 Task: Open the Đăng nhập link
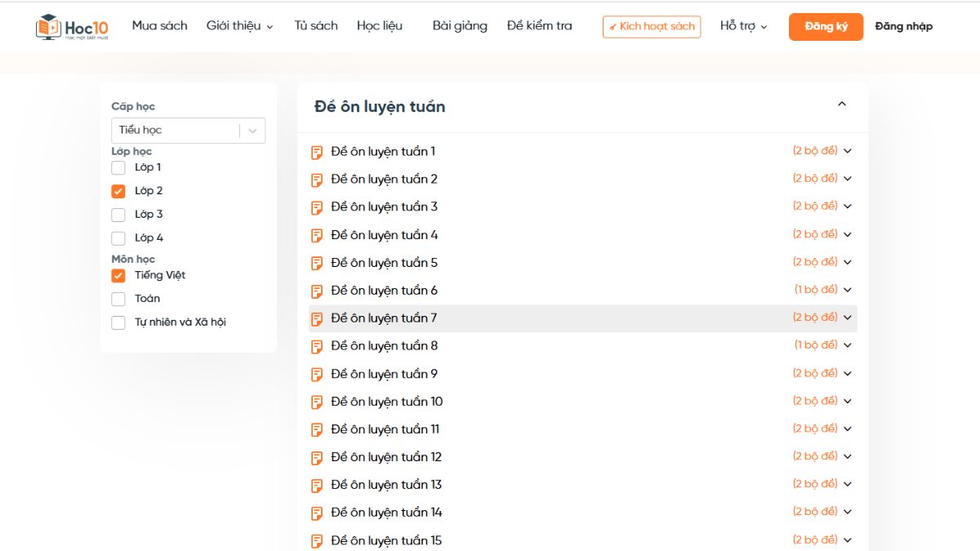(x=903, y=27)
